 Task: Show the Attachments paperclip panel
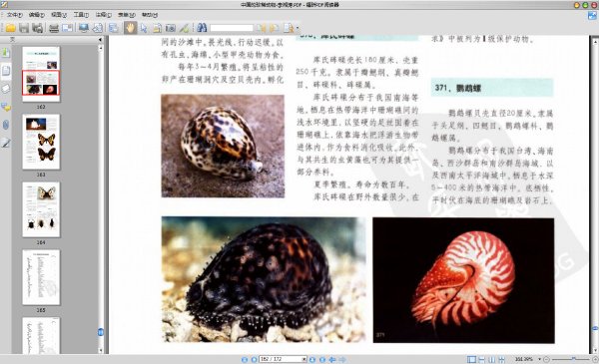[x=6, y=125]
